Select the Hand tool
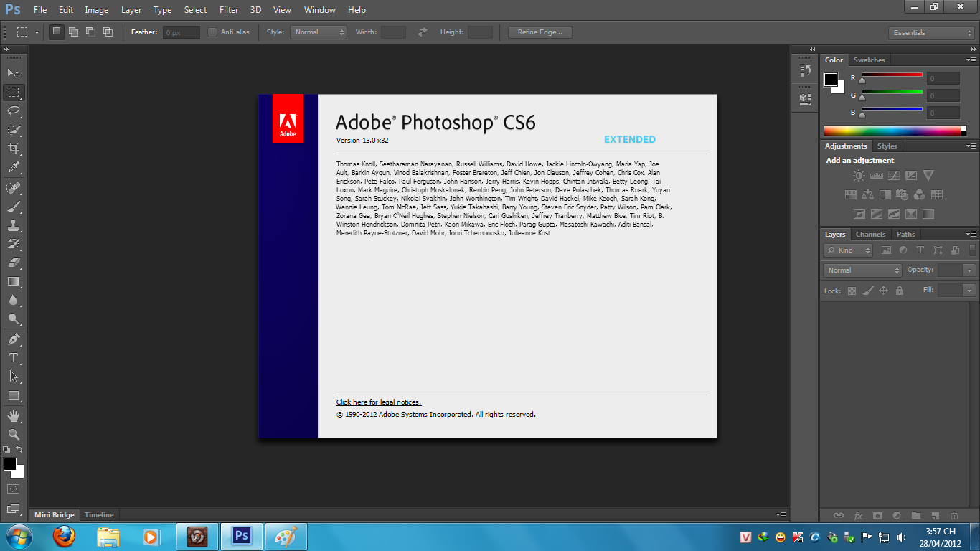Screen dimensions: 980x551 click(x=14, y=416)
